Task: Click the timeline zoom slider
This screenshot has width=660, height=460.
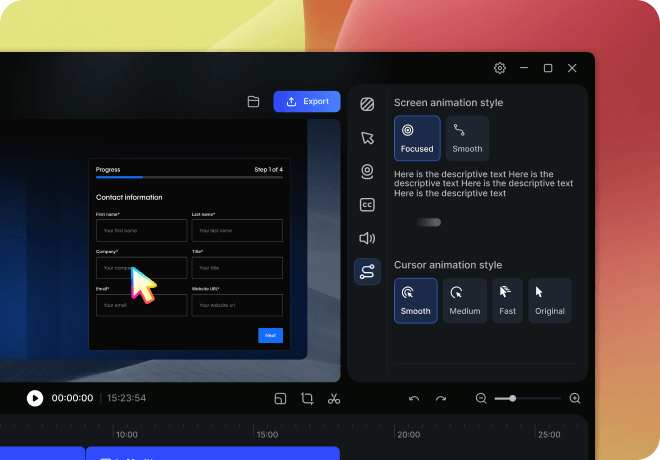Action: pyautogui.click(x=527, y=398)
